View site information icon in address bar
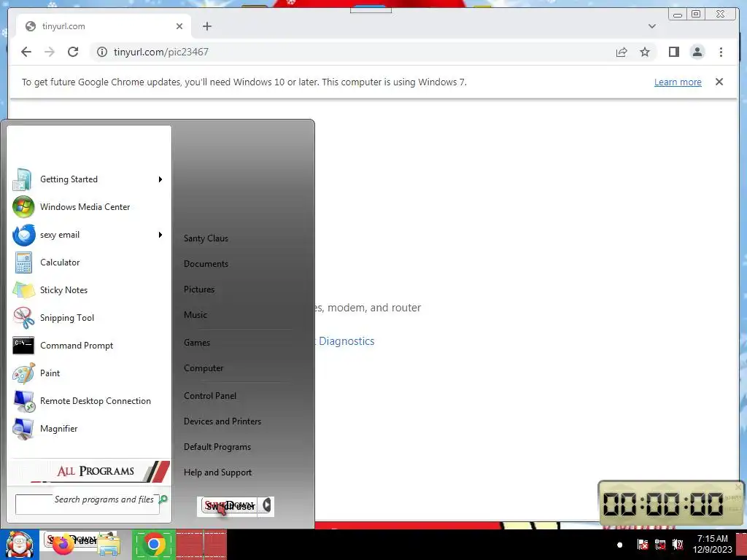The image size is (747, 560). click(x=102, y=52)
